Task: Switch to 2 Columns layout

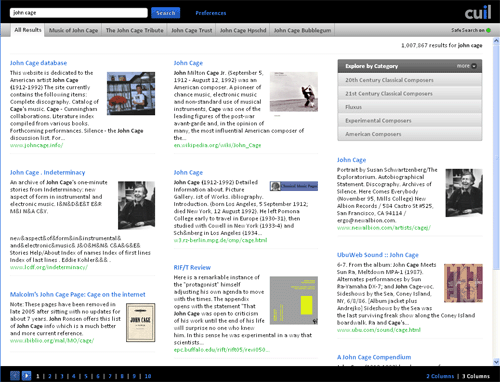Action: click(440, 376)
